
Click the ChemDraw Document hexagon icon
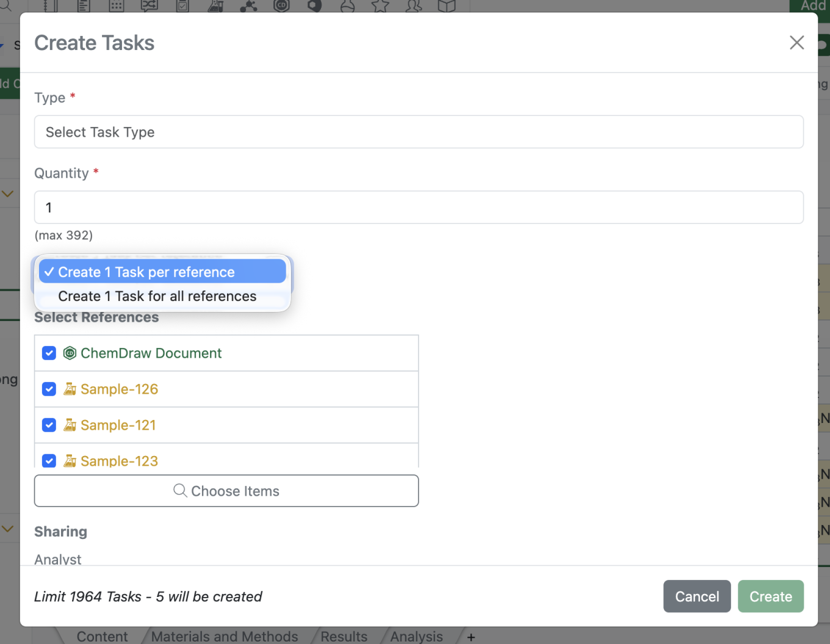(x=70, y=353)
